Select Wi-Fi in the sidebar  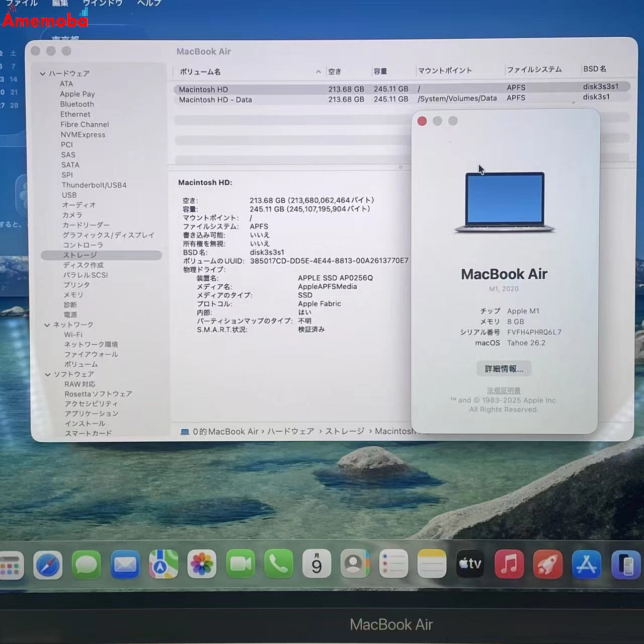(x=73, y=335)
